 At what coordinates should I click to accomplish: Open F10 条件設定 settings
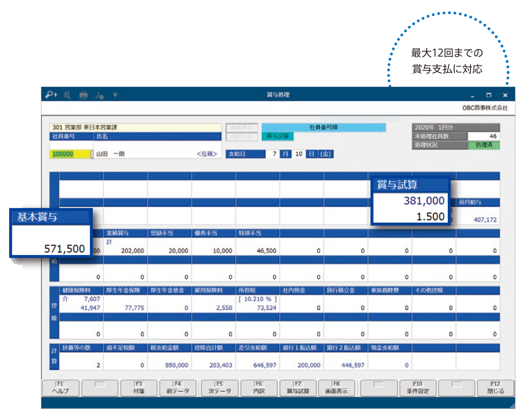[x=418, y=388]
